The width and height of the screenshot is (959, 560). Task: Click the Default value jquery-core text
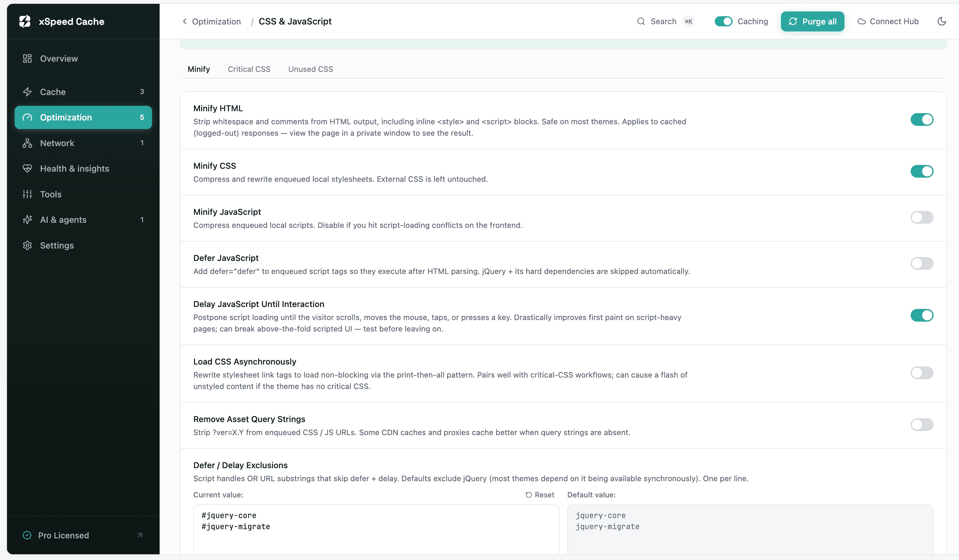[600, 516]
